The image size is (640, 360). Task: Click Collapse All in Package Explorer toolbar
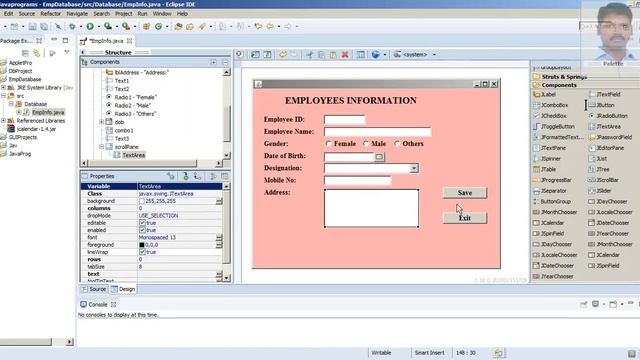pos(25,53)
